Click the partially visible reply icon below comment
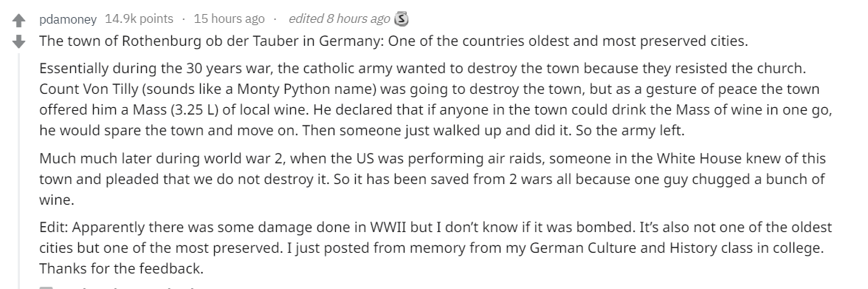The image size is (868, 289). (46, 288)
